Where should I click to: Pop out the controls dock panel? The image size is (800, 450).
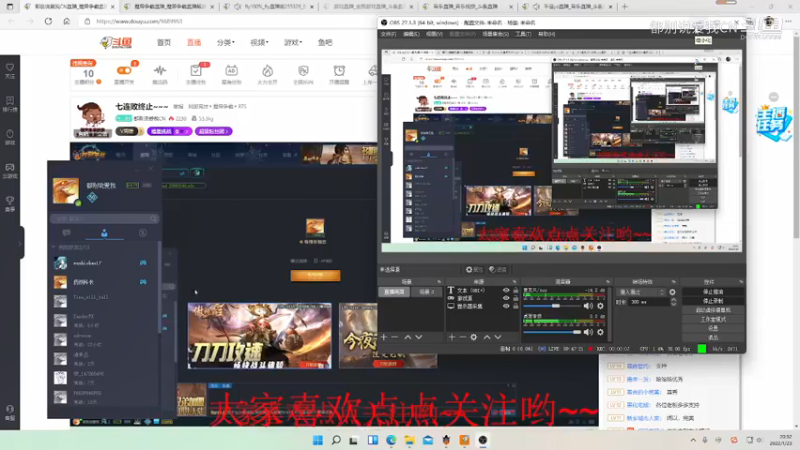pyautogui.click(x=741, y=282)
